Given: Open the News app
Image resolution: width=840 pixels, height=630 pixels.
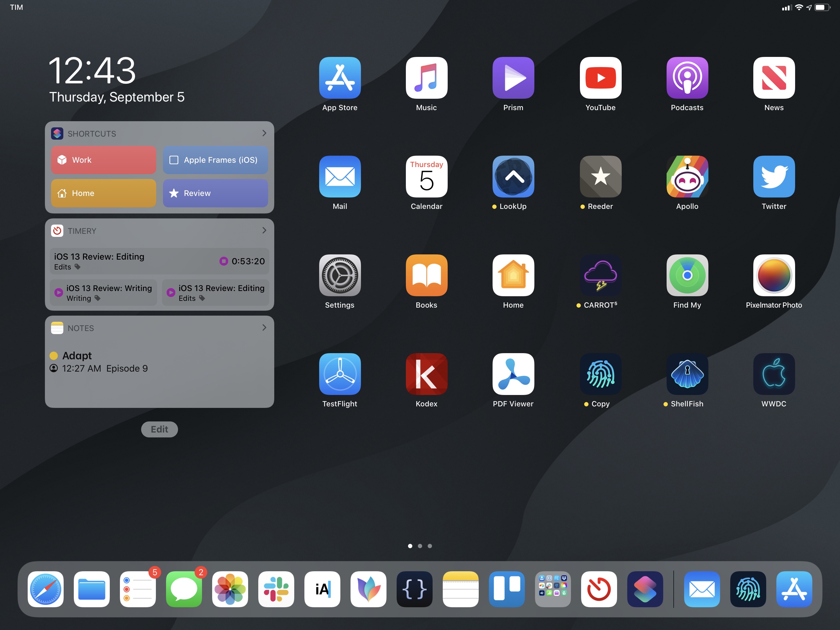Looking at the screenshot, I should coord(774,78).
